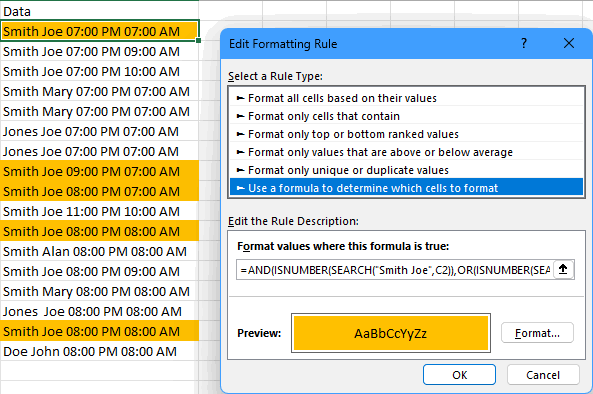Select cell 'Smith Joe 09:00 PM 07:00 AM'
The image size is (593, 394).
coord(99,171)
